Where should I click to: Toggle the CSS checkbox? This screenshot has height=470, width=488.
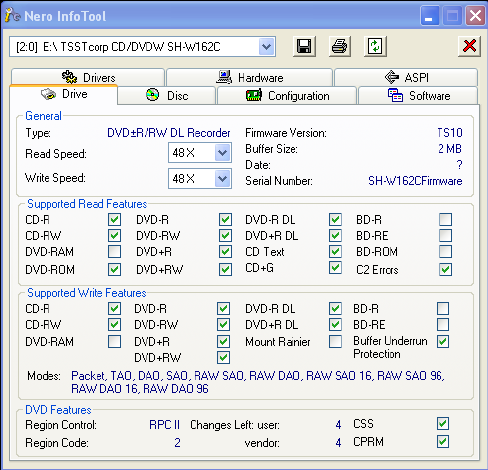(443, 424)
